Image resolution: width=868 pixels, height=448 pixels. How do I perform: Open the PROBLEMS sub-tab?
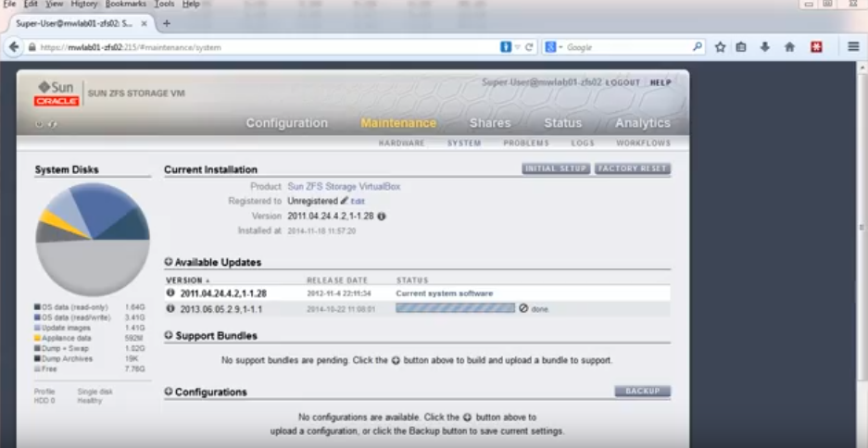click(526, 143)
